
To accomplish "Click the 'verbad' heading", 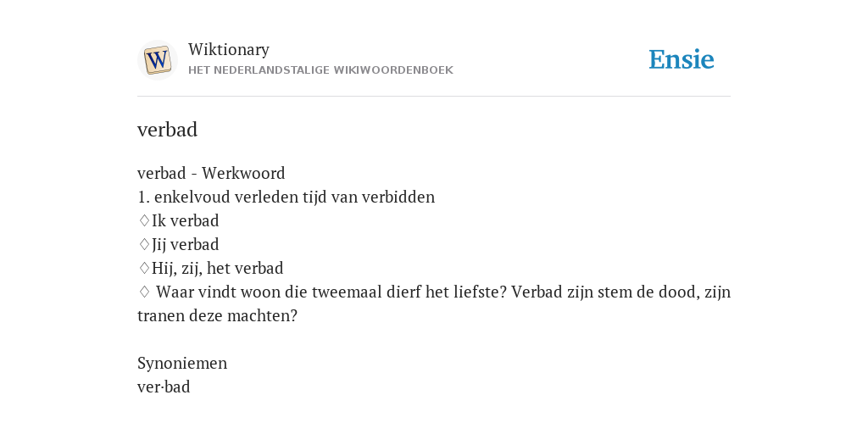I will [167, 130].
